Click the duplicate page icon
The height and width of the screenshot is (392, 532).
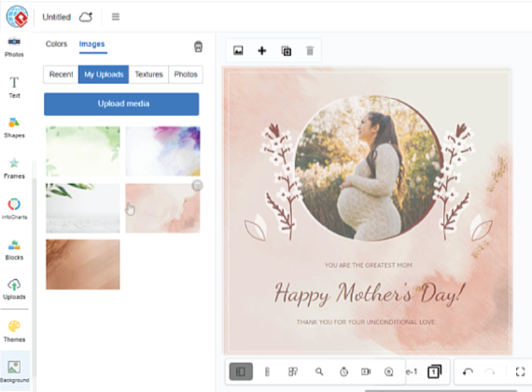point(286,51)
